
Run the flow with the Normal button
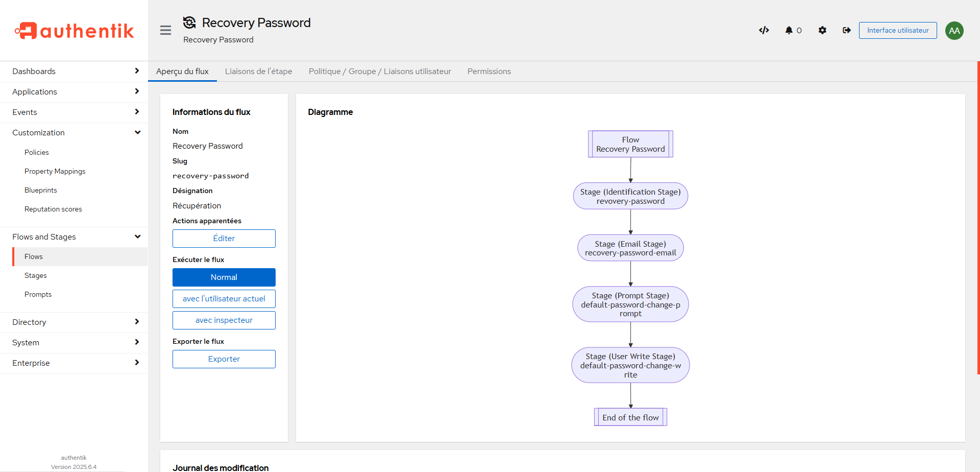[224, 277]
